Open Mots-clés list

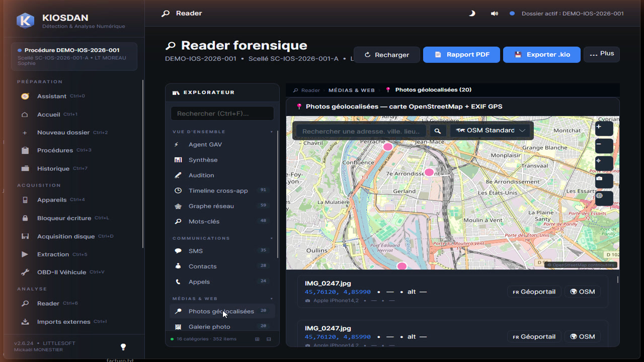221,221
